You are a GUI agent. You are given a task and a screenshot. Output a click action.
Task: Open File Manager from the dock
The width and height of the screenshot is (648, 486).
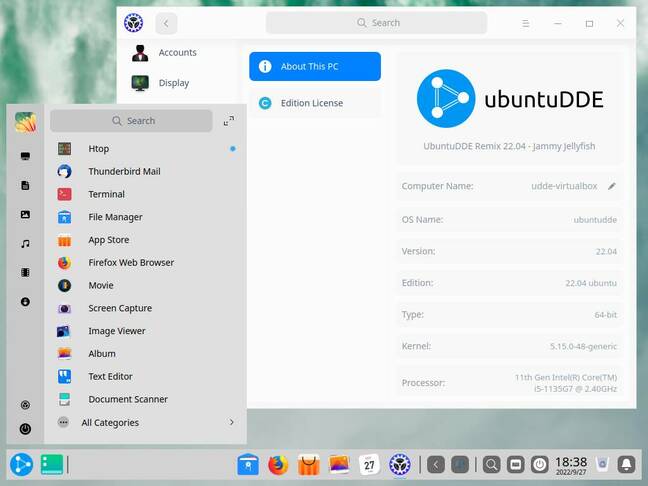[248, 465]
